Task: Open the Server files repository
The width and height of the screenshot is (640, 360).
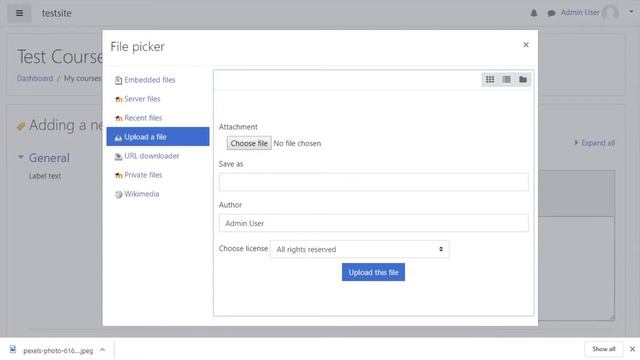Action: click(x=142, y=99)
